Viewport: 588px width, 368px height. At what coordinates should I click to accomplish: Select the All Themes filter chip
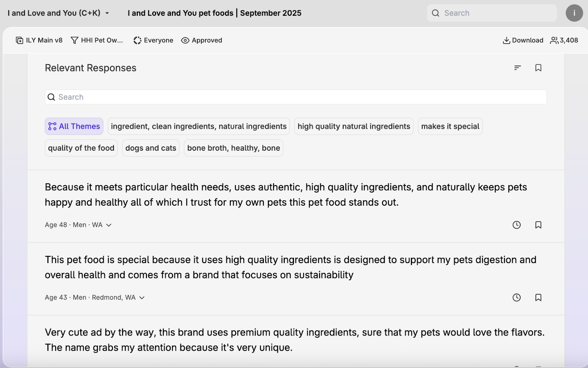74,126
